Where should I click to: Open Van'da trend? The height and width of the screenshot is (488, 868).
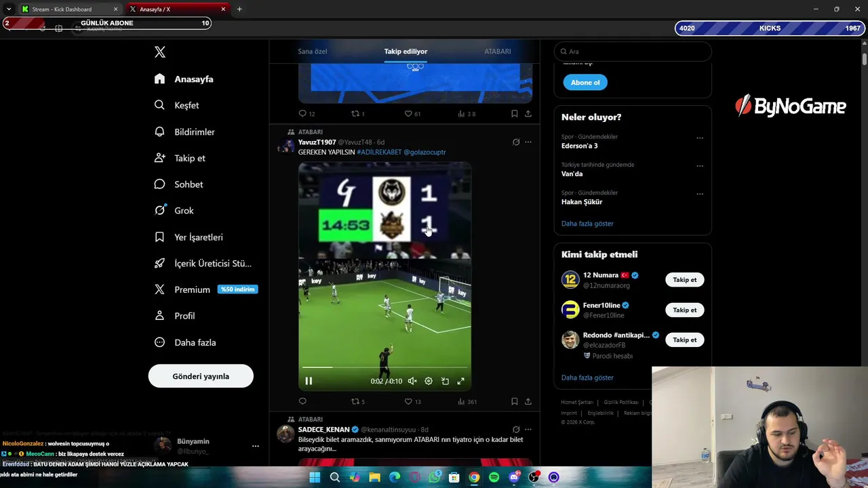[x=572, y=174]
